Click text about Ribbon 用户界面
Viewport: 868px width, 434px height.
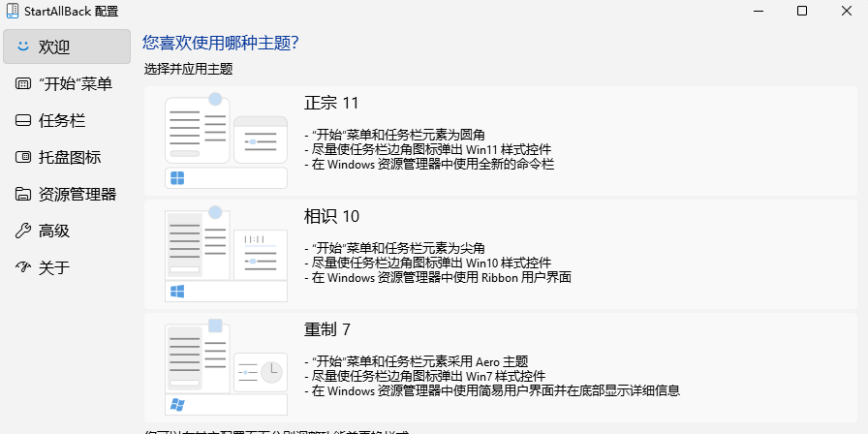[437, 277]
